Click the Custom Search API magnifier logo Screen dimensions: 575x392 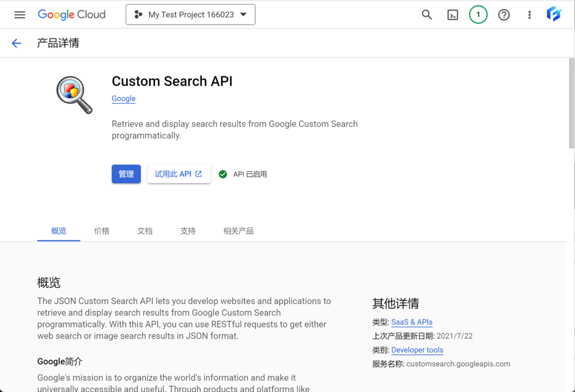coord(75,95)
